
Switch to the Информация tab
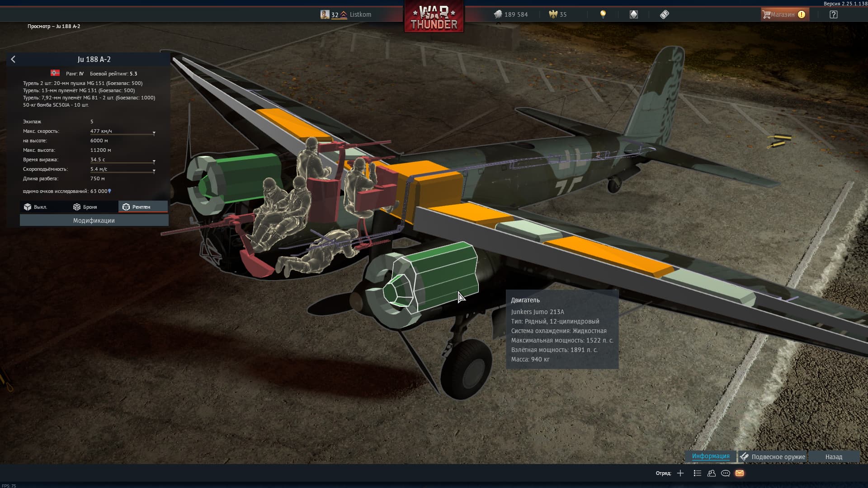(x=710, y=456)
